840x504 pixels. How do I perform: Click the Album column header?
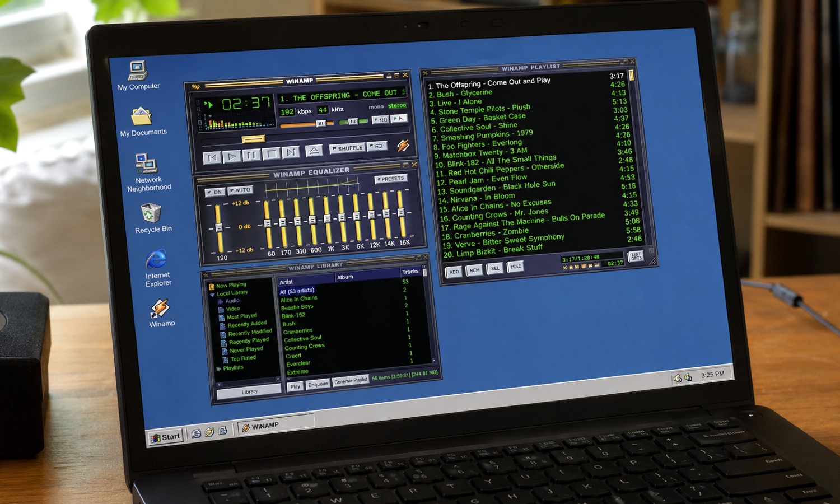tap(367, 276)
